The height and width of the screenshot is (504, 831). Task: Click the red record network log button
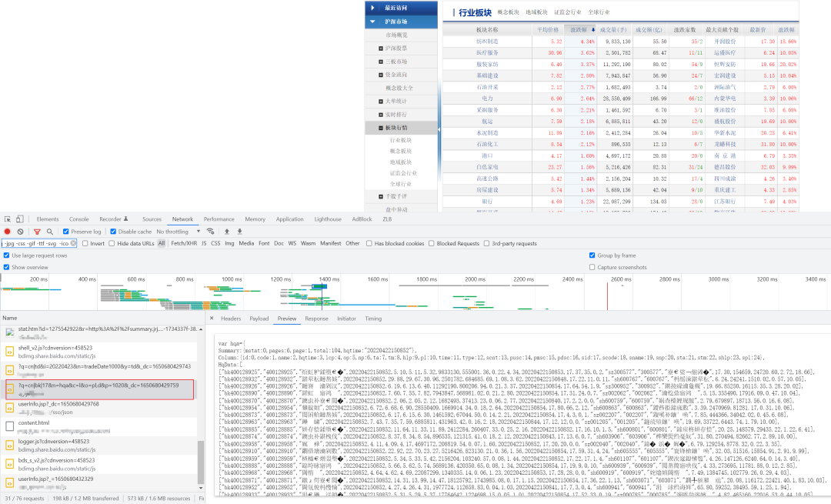pos(8,232)
